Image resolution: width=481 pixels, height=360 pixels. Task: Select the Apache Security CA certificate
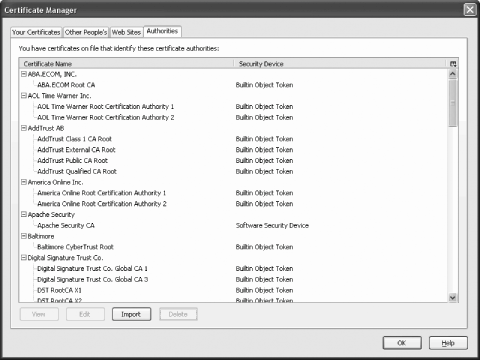point(66,225)
